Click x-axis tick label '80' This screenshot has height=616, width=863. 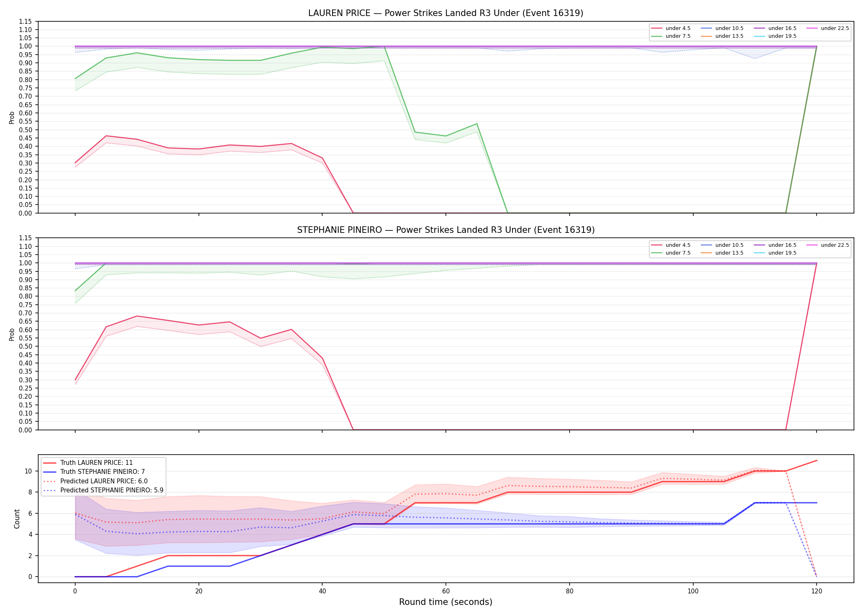point(570,591)
